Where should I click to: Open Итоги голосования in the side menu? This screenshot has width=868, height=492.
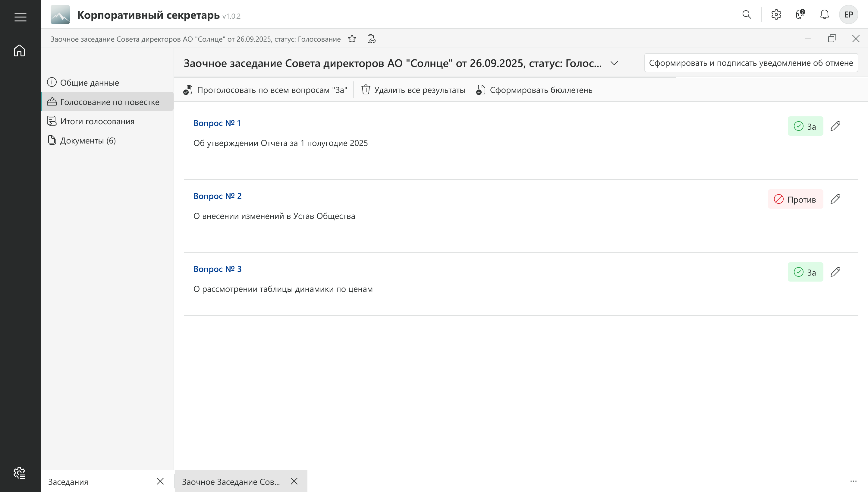point(97,121)
